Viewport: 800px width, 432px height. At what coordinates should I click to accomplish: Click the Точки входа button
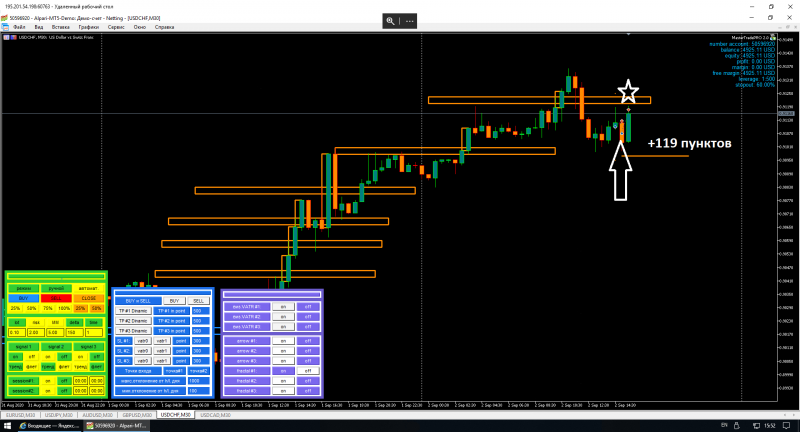[138, 371]
